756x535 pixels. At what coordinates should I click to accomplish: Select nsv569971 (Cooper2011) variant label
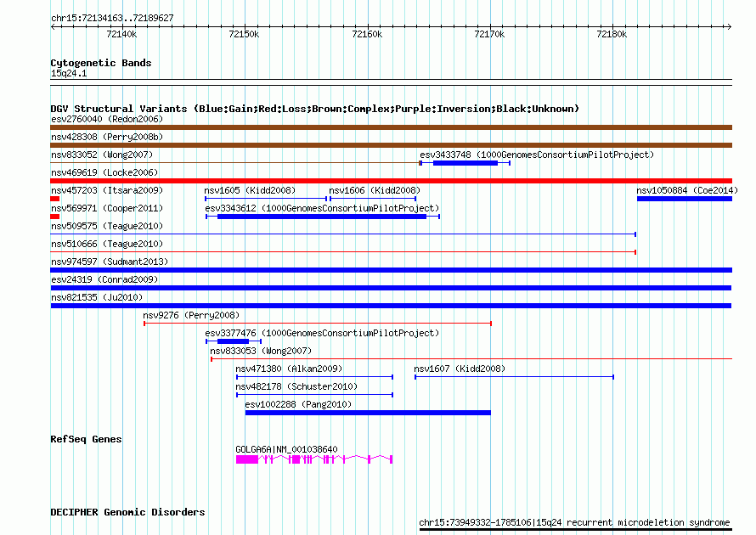pos(107,208)
